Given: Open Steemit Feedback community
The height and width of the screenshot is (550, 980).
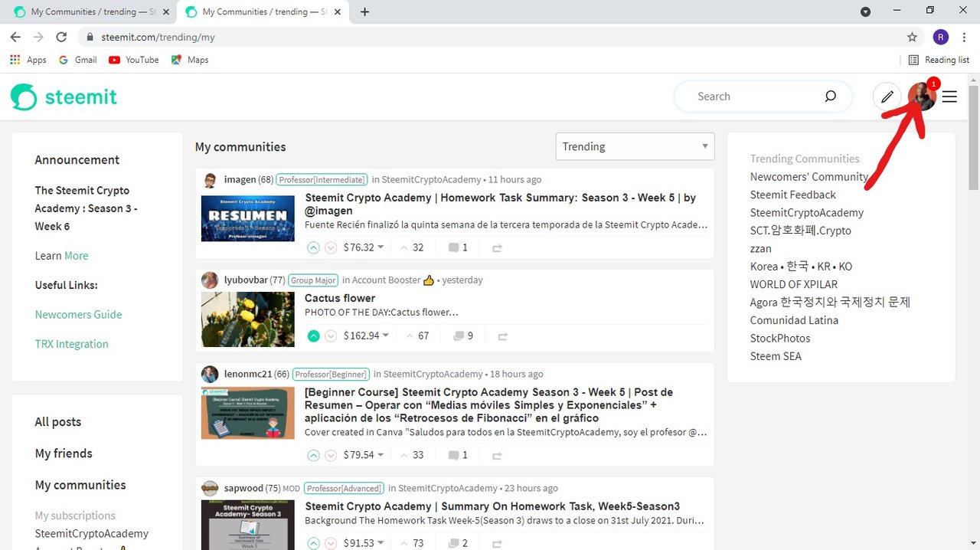Looking at the screenshot, I should pos(793,195).
